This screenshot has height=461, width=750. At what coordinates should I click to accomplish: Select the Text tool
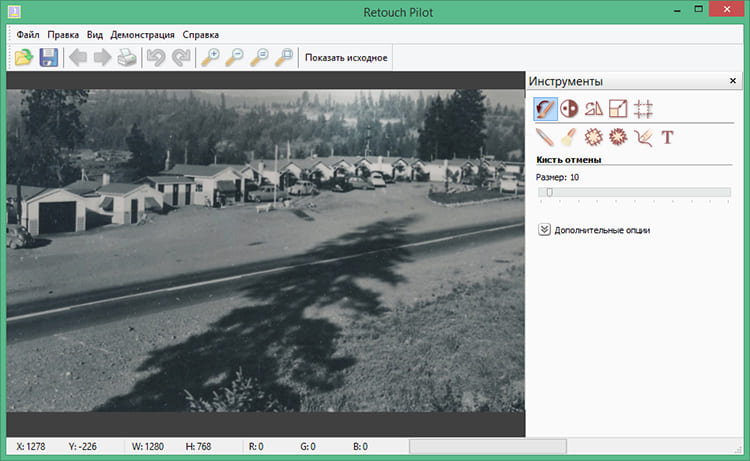(x=667, y=138)
